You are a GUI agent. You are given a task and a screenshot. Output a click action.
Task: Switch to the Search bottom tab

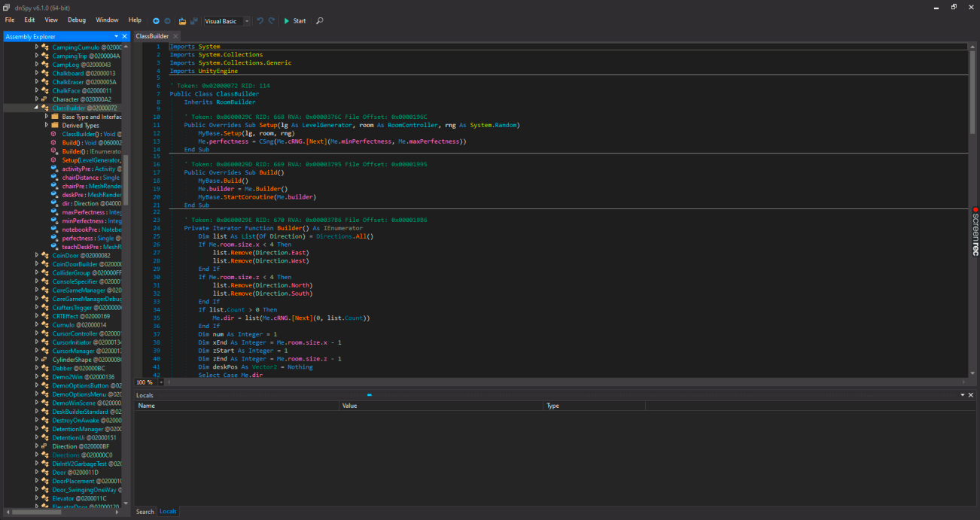click(145, 512)
